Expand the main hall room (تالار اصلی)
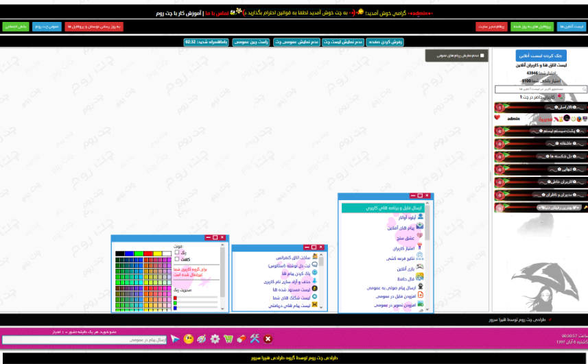This screenshot has width=588, height=364. pos(541,108)
